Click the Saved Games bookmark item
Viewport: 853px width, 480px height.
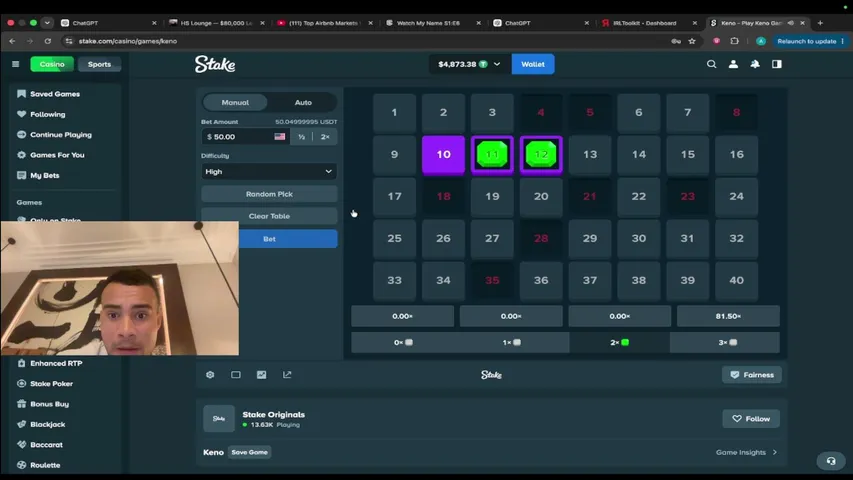pos(55,94)
